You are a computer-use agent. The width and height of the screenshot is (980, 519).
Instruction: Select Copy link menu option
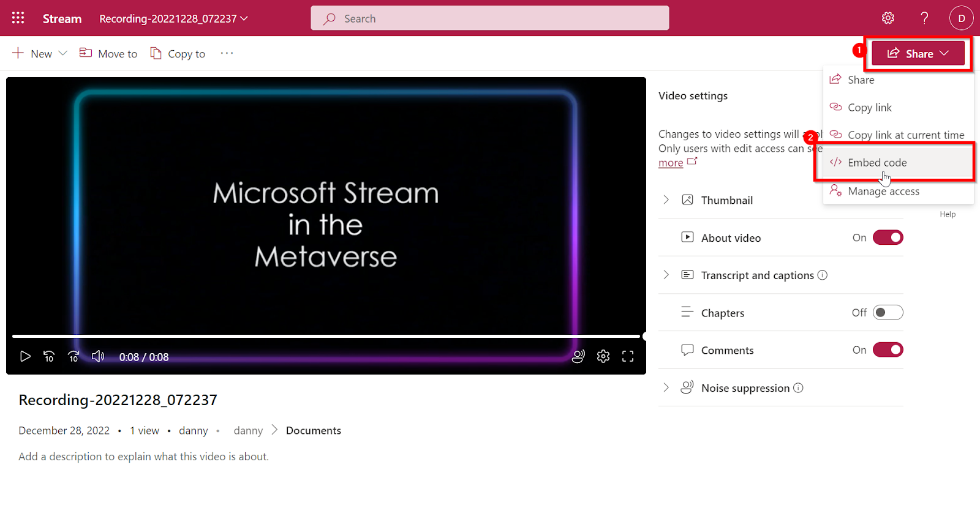pyautogui.click(x=898, y=107)
